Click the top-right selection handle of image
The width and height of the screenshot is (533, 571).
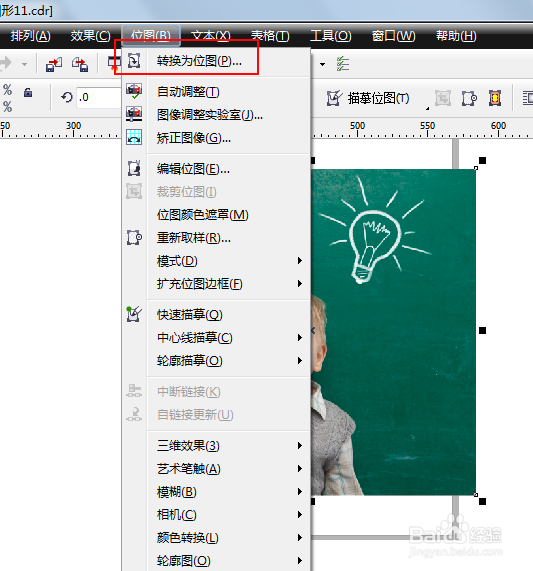(x=482, y=160)
